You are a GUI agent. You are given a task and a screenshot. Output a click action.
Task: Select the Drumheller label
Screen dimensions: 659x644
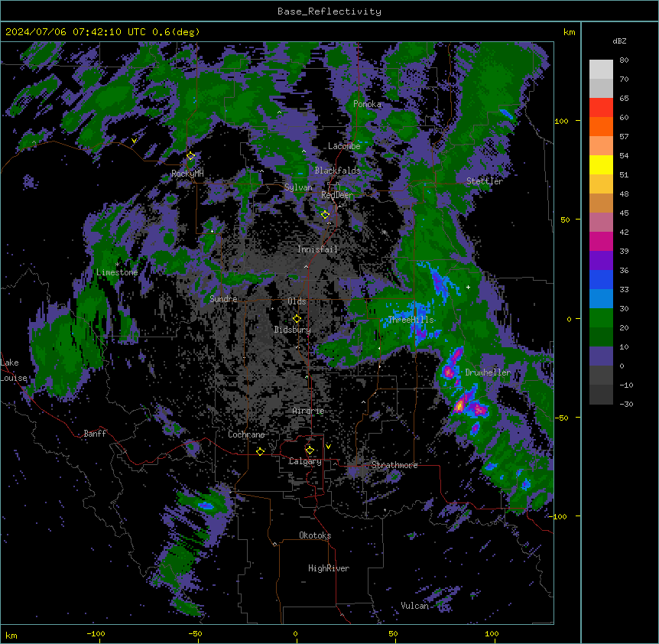(488, 372)
